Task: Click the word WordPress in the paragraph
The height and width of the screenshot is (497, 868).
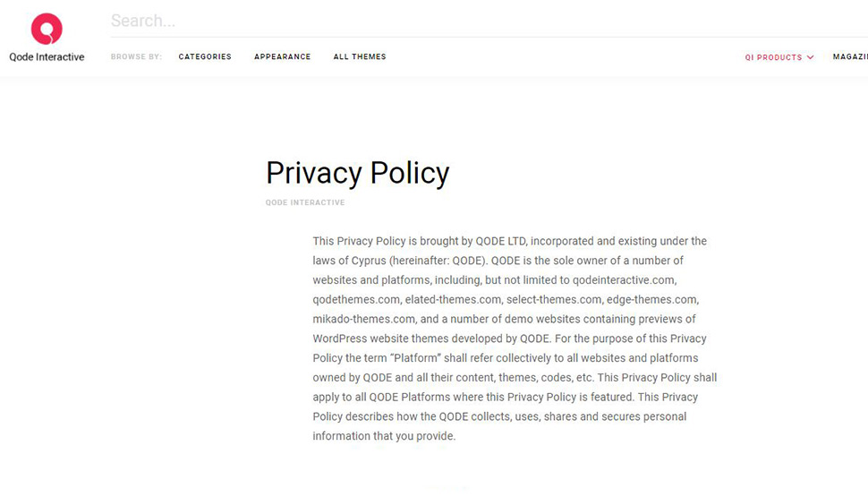Action: point(340,338)
